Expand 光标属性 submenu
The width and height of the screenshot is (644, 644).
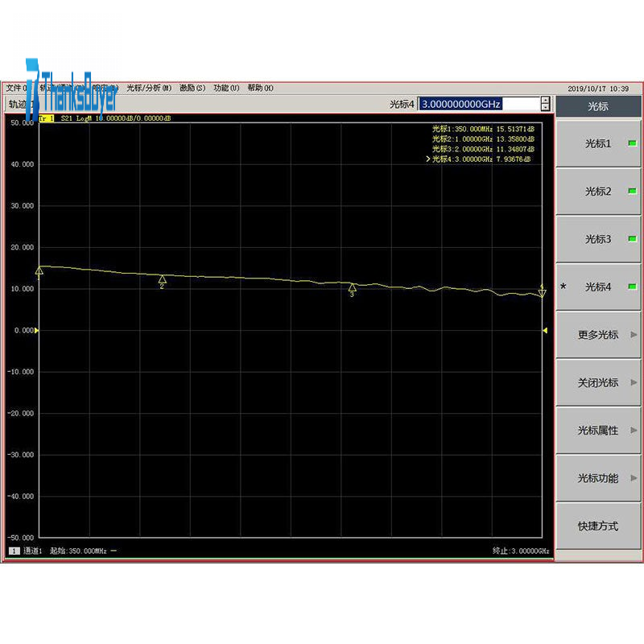[598, 431]
